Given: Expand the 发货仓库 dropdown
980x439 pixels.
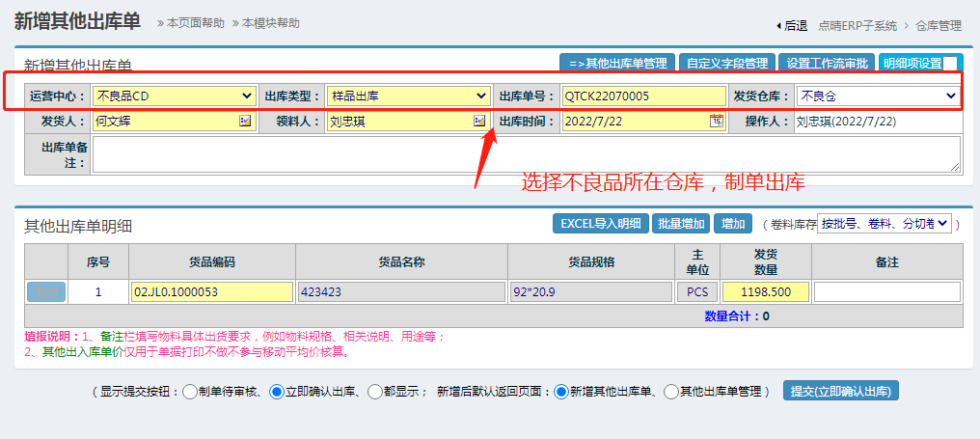Looking at the screenshot, I should click(877, 96).
